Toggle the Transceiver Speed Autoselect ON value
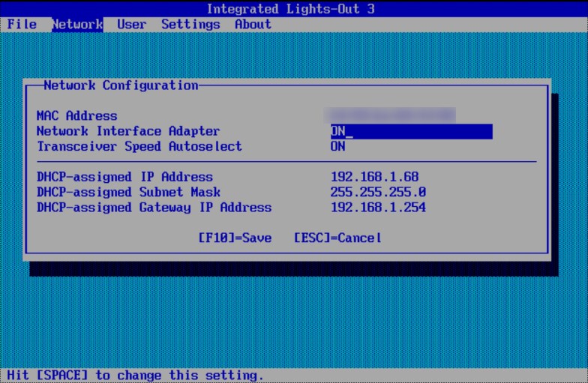 click(x=337, y=147)
